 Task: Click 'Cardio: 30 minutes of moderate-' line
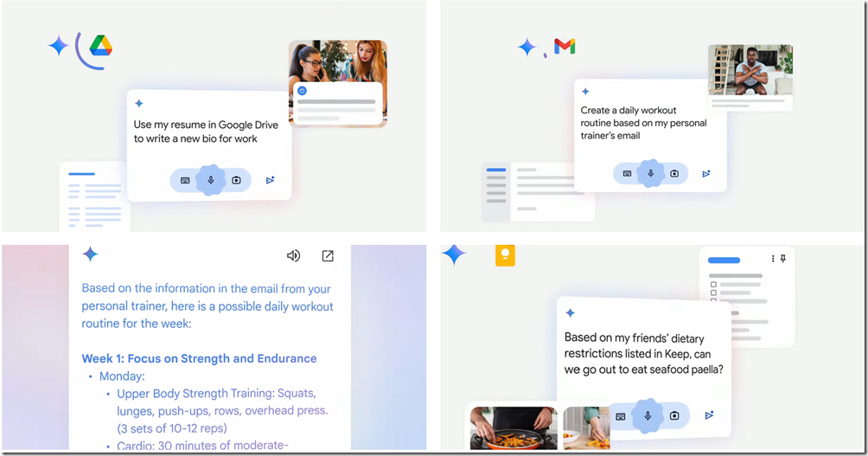tap(202, 446)
